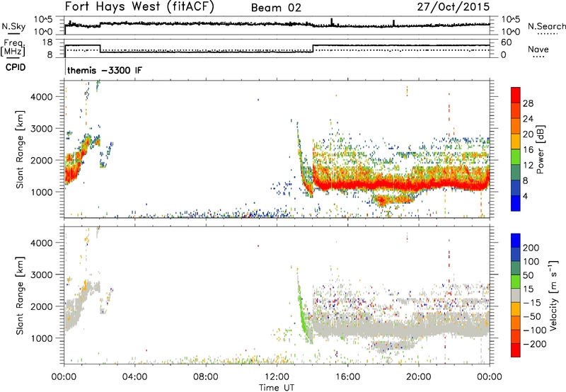The width and height of the screenshot is (566, 392).
Task: Click the '200' label on velocity colorbar
Action: pyautogui.click(x=531, y=248)
